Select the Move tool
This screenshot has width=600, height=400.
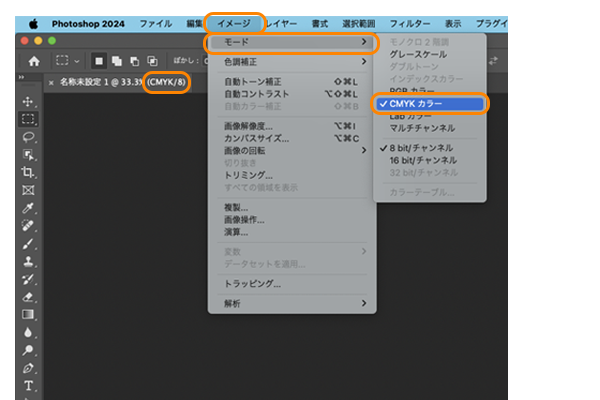(x=28, y=101)
